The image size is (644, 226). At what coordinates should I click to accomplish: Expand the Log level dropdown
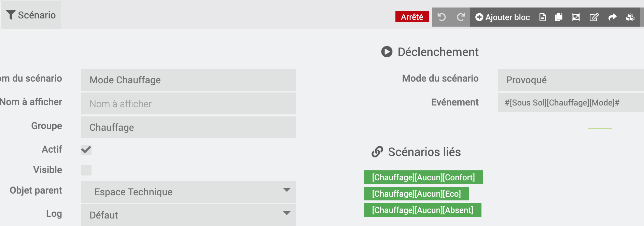[188, 215]
